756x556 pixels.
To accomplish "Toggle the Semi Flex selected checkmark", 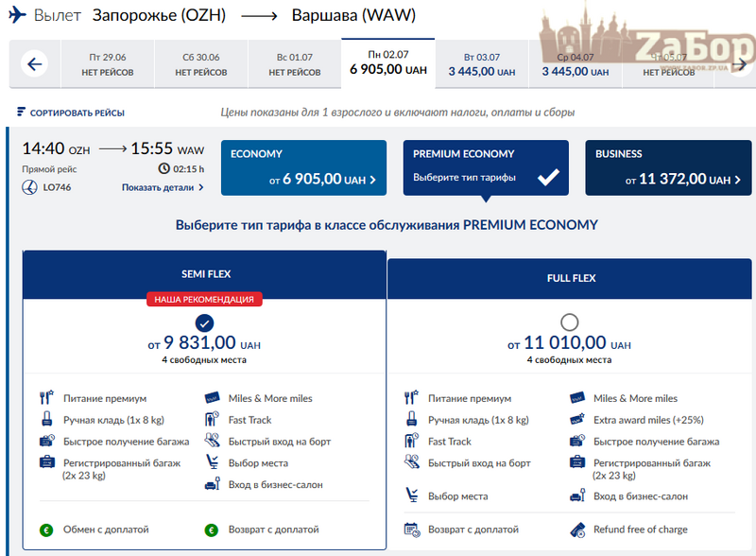I will coord(204,323).
